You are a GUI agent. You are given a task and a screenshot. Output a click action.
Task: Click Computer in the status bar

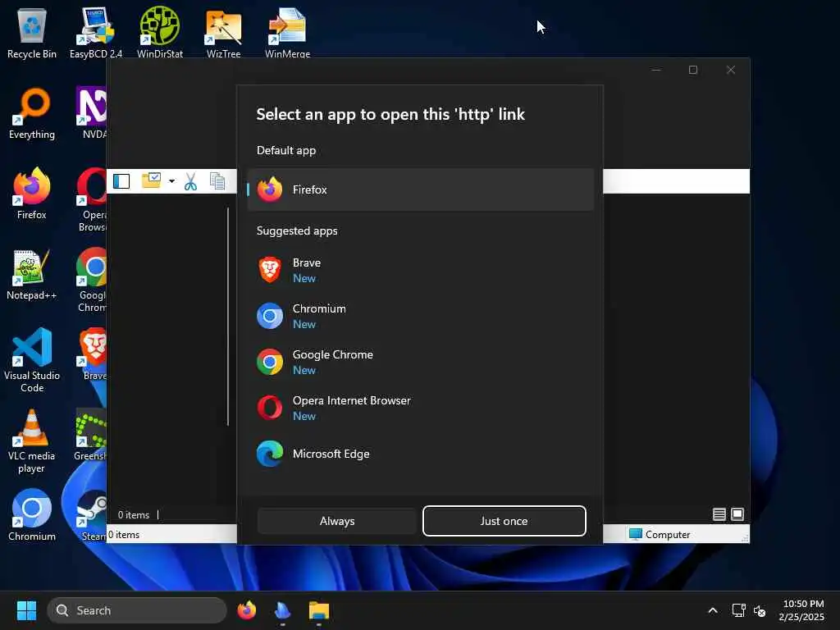click(x=660, y=535)
